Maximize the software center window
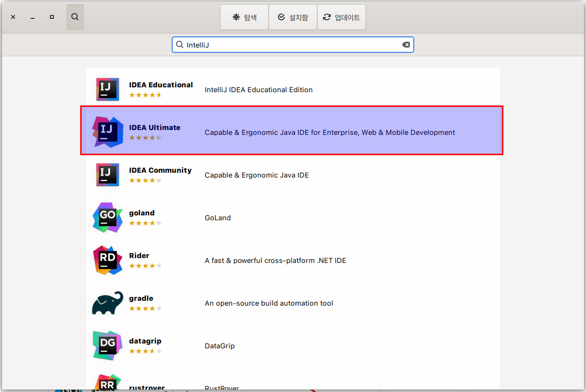This screenshot has height=392, width=586. point(52,17)
